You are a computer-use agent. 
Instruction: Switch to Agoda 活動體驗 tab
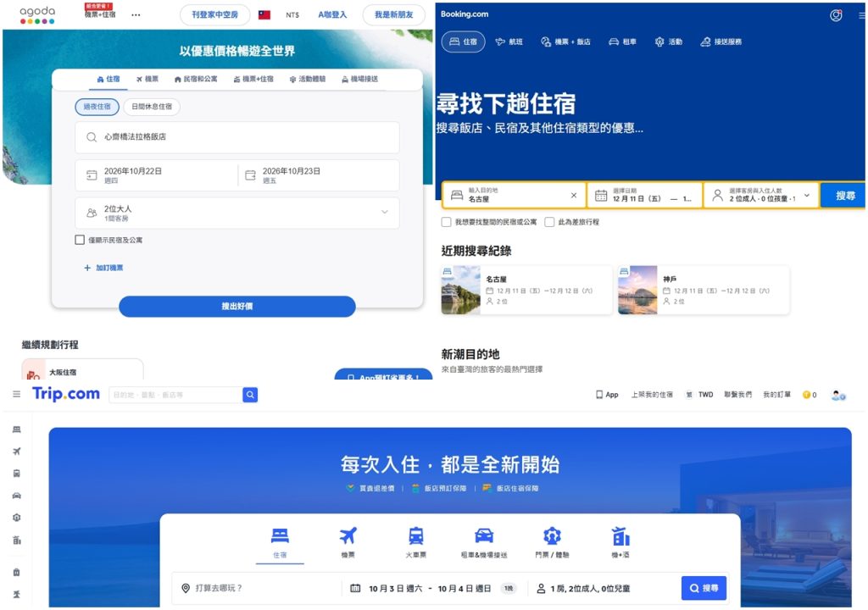tap(307, 79)
